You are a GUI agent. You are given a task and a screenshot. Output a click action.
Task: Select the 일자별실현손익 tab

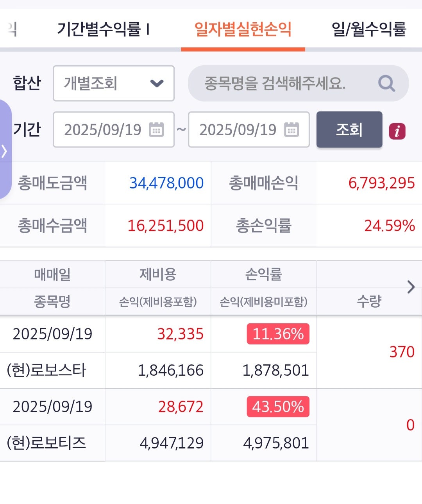tap(243, 29)
